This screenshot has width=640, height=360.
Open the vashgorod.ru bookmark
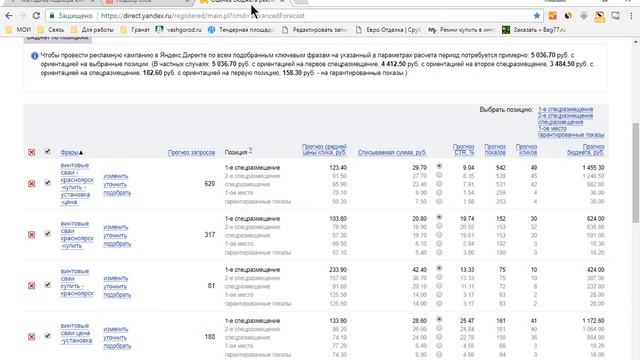click(179, 30)
